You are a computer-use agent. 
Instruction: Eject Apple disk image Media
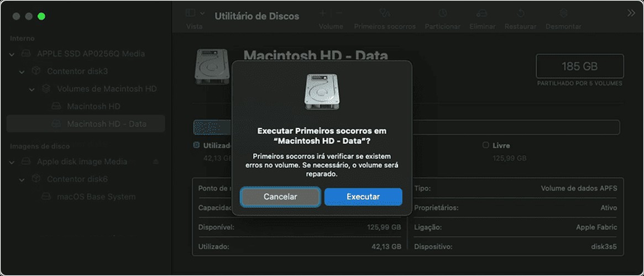156,162
